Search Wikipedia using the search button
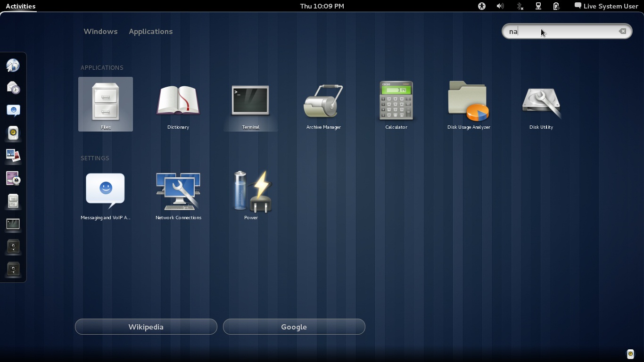 click(146, 326)
